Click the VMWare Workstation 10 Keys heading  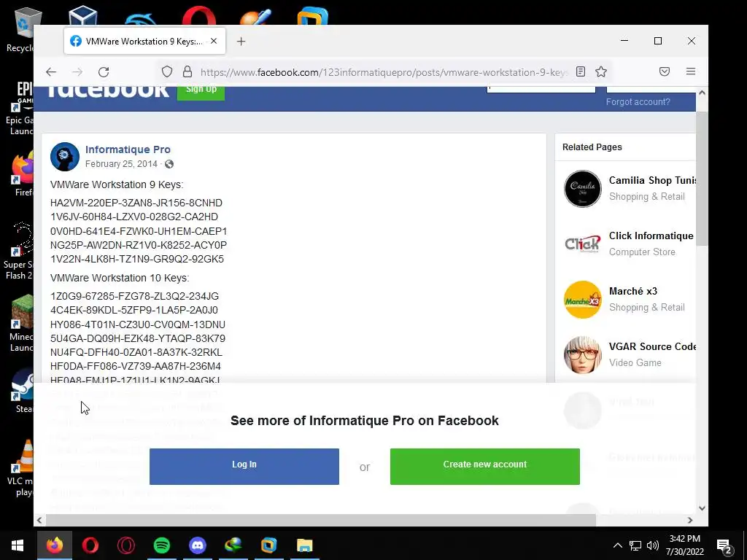click(x=120, y=278)
